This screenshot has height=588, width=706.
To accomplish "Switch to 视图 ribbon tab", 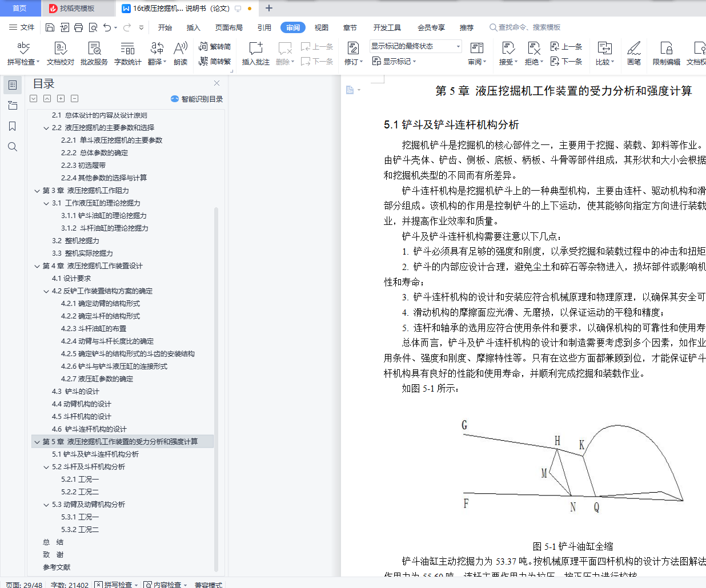I will (x=322, y=27).
